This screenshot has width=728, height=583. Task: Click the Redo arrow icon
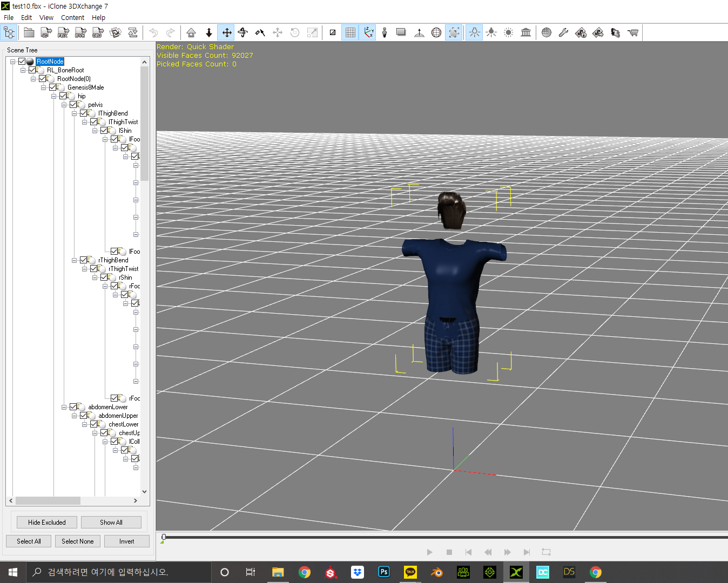[171, 33]
